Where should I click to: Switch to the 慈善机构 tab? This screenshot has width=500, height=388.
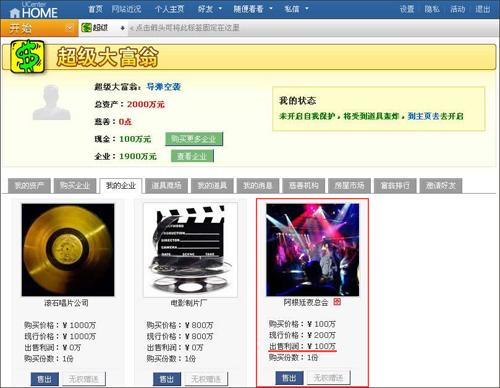pos(303,186)
